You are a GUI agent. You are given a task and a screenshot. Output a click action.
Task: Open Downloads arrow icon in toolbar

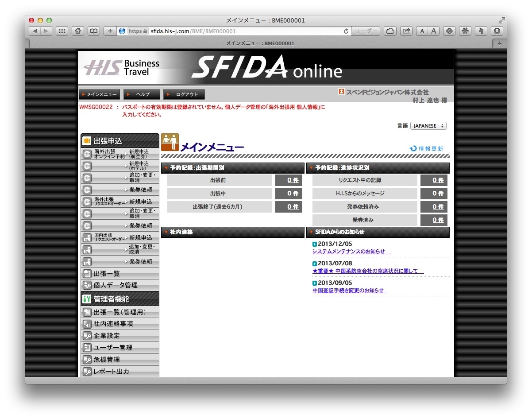pos(497,31)
